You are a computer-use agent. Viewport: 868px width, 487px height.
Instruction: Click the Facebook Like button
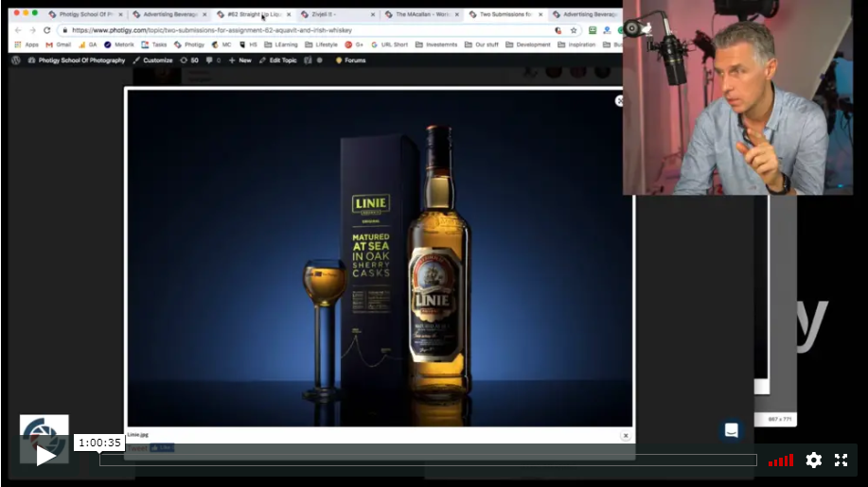[x=162, y=447]
